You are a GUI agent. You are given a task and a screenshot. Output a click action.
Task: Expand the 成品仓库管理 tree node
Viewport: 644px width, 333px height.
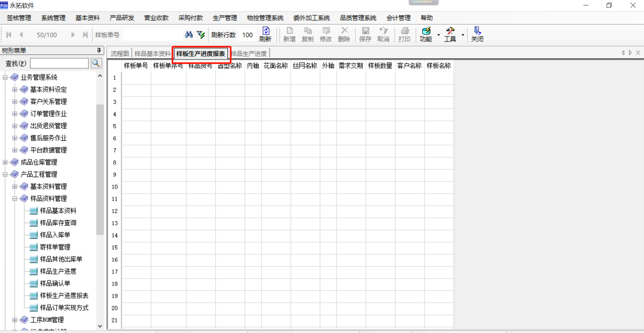5,162
